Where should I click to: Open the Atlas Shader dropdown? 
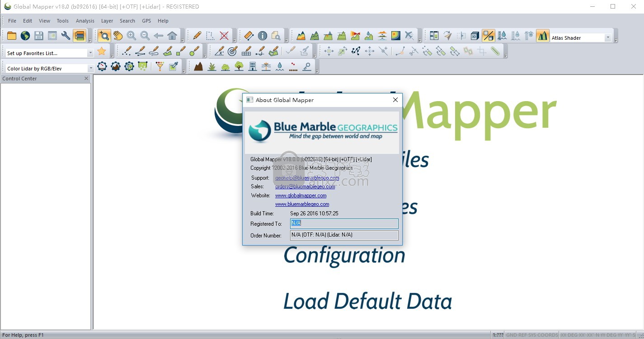tap(608, 38)
